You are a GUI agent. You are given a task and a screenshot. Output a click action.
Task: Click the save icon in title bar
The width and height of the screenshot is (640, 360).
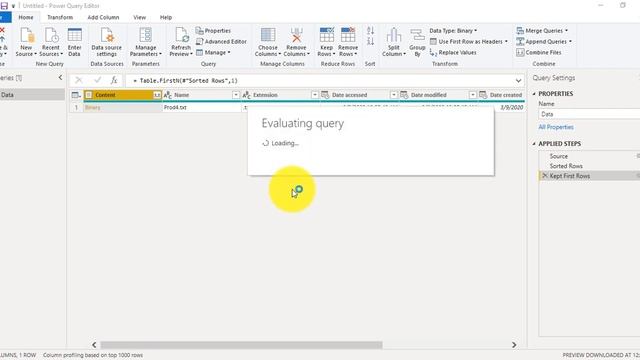(4, 6)
